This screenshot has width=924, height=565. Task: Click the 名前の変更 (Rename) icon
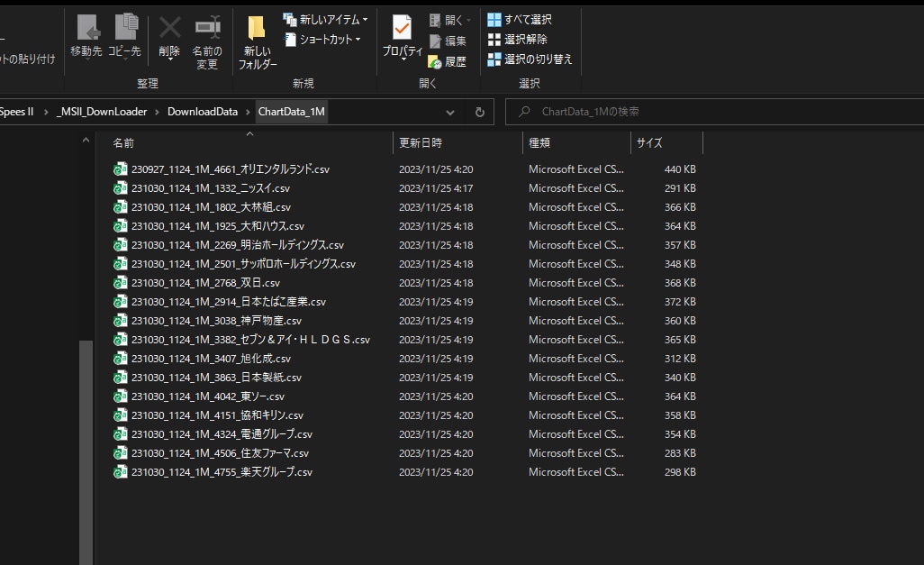(x=207, y=41)
